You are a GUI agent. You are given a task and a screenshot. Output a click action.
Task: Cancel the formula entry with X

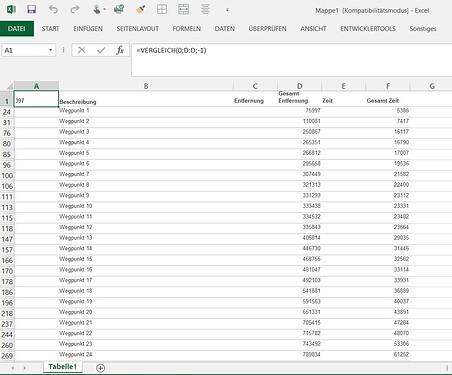(82, 50)
